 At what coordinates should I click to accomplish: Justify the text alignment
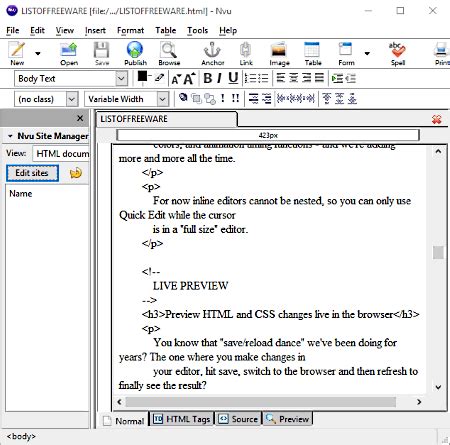click(319, 78)
